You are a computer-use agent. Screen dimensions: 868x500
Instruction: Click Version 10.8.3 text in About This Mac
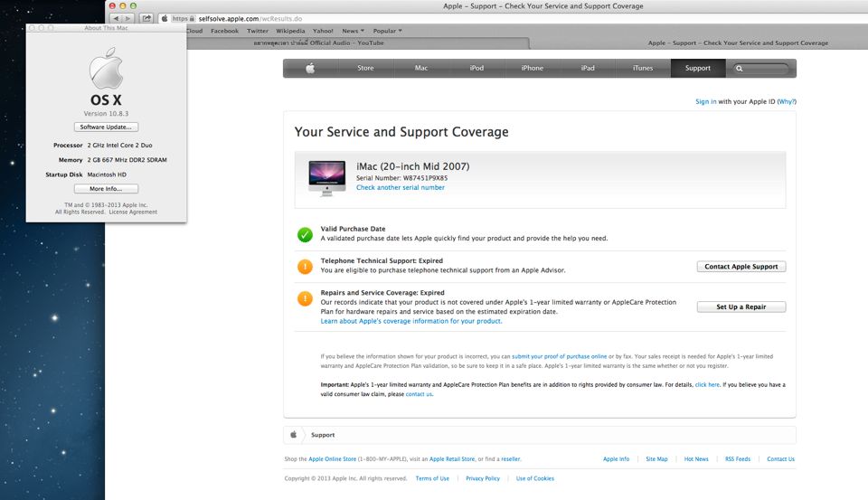(107, 114)
